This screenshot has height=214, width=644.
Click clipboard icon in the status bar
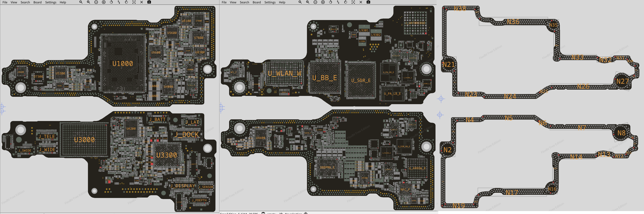(263, 213)
